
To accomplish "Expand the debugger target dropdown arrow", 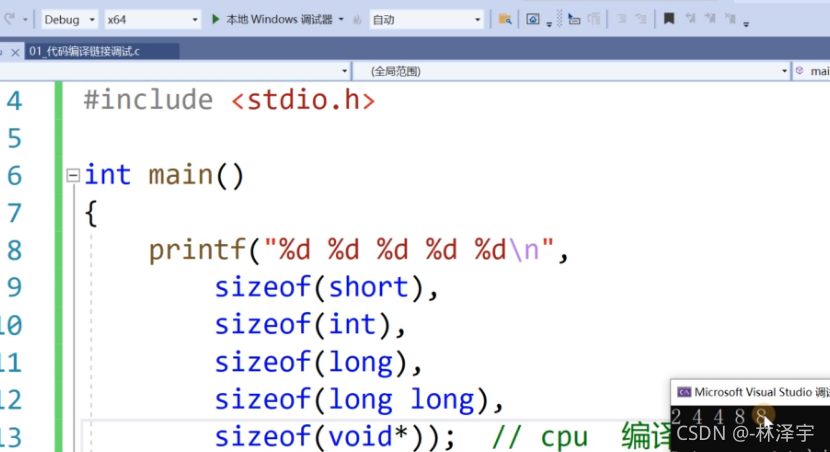I will click(341, 20).
